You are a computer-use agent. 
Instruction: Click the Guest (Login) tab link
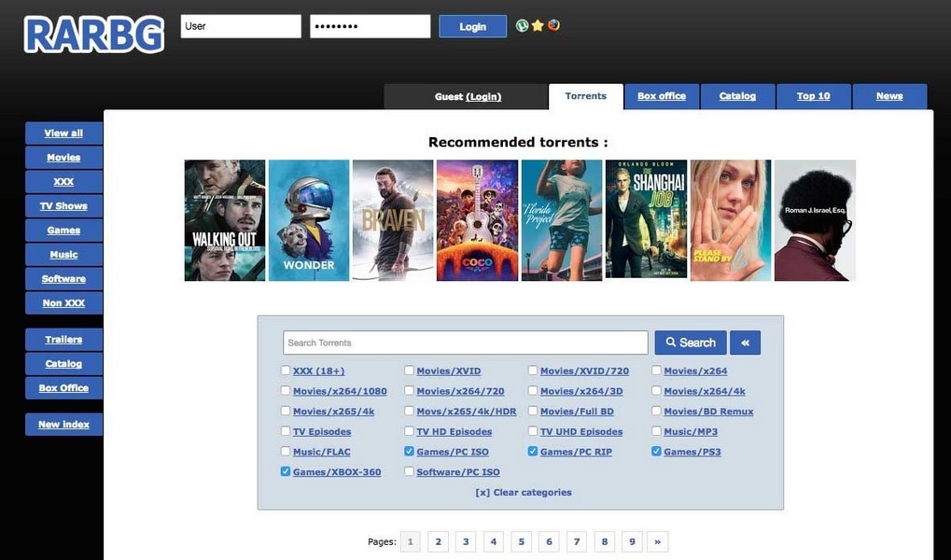(468, 96)
